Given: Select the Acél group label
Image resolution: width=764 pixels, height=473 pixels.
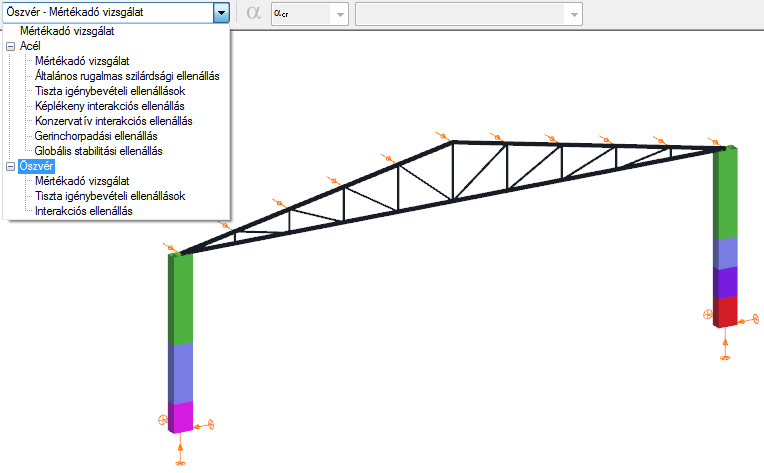Looking at the screenshot, I should (x=30, y=46).
